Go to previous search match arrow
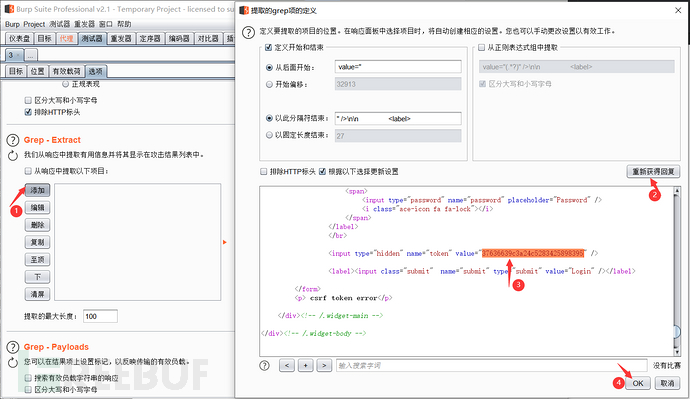This screenshot has height=399, width=690. 286,366
